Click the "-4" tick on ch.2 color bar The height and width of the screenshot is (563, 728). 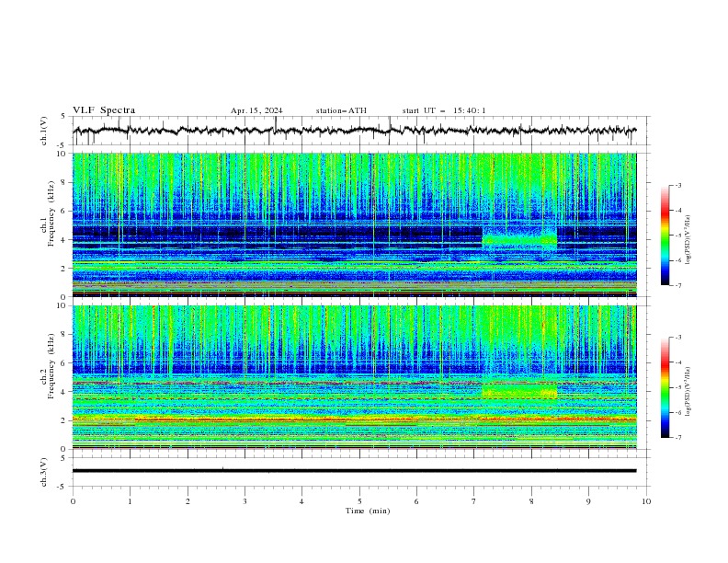pos(678,362)
